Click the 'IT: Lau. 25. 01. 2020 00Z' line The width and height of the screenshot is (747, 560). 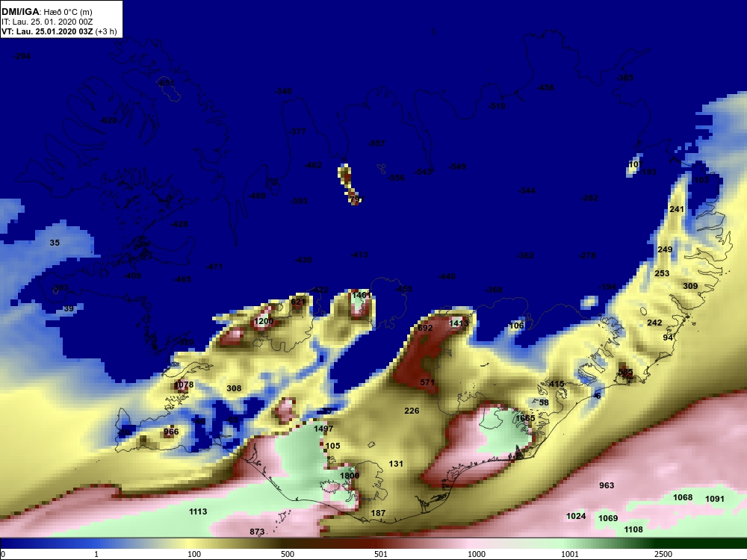(x=46, y=22)
